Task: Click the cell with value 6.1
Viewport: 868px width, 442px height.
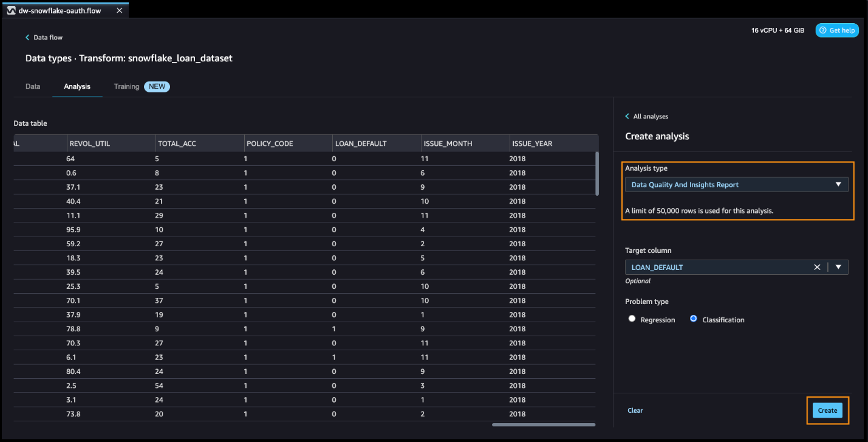Action: point(71,357)
